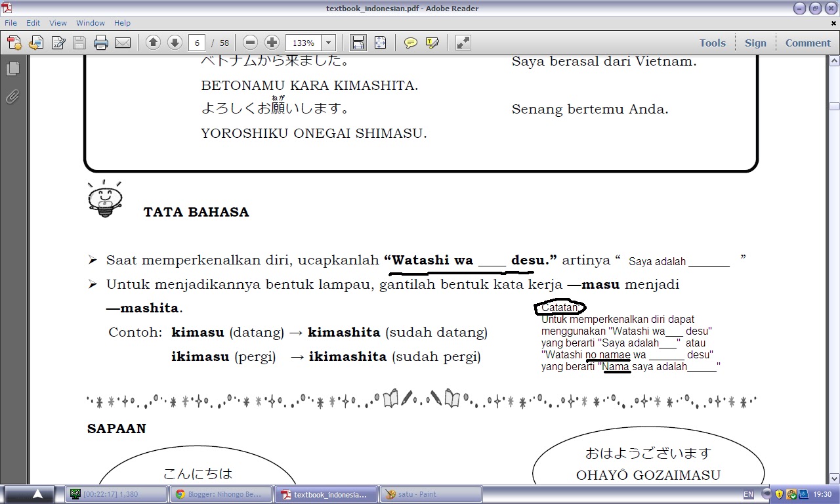
Task: Click the yellow shield tray icon
Action: (780, 494)
